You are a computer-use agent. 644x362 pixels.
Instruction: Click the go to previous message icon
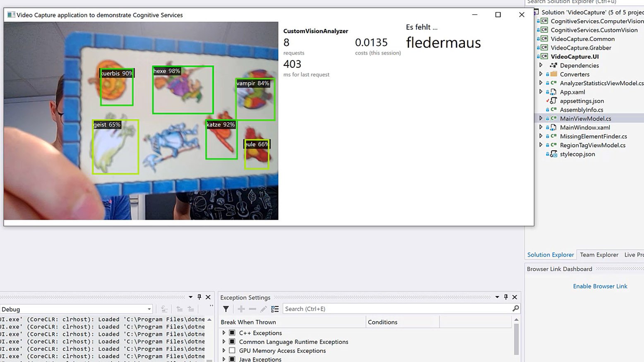pyautogui.click(x=180, y=309)
